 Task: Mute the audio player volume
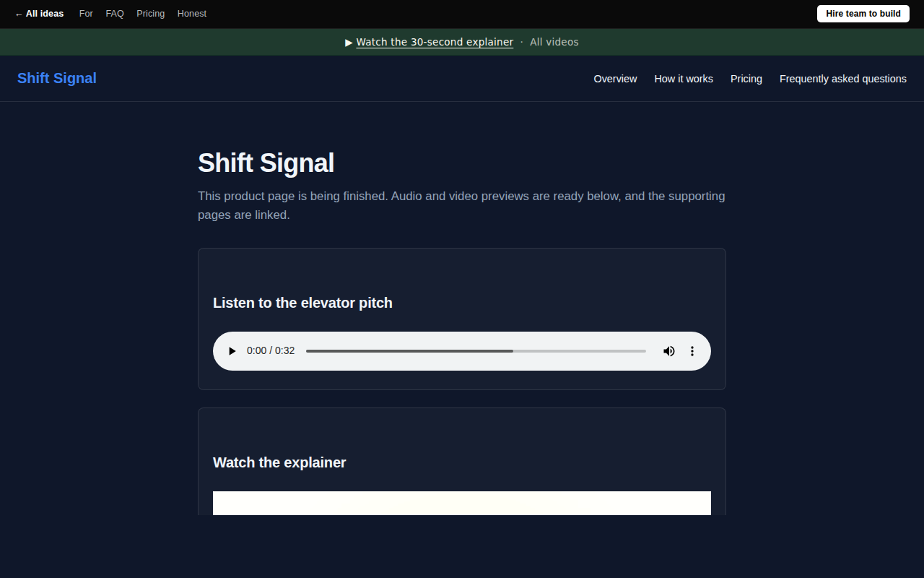click(669, 351)
